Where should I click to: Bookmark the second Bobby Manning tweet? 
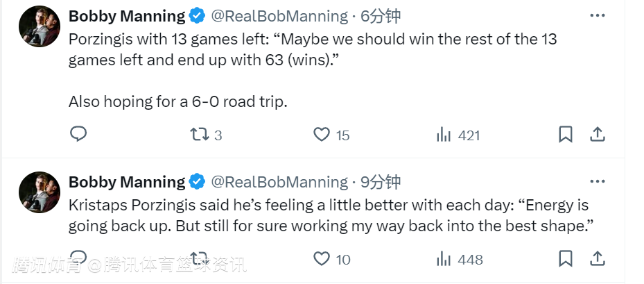coord(566,259)
